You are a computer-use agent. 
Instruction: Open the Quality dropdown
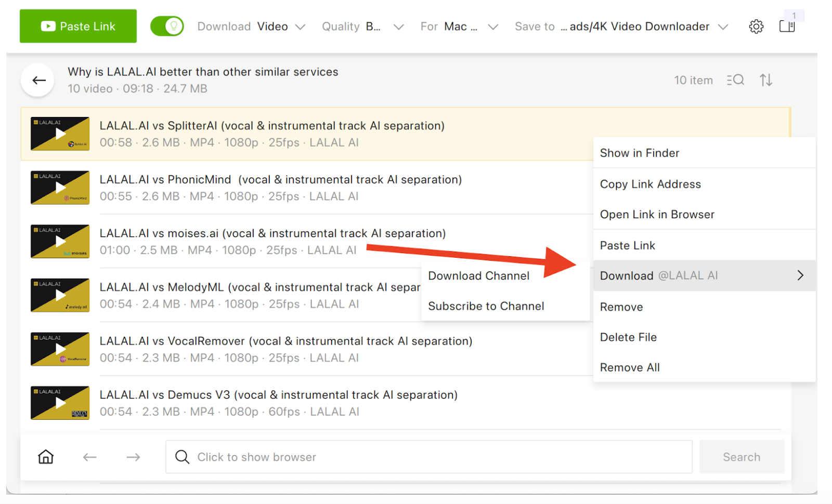click(x=362, y=26)
